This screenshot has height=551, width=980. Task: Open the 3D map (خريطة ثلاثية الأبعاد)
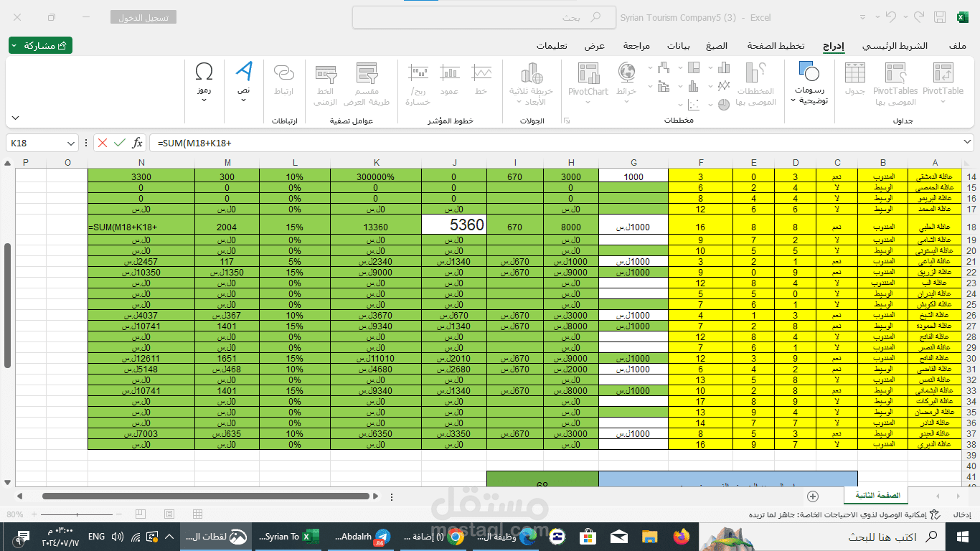tap(532, 84)
